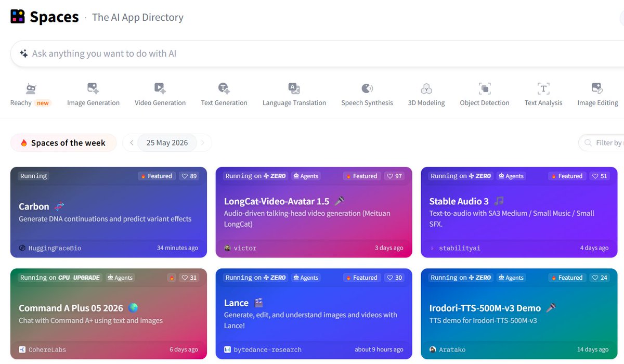Click the HuggingFaceBio avatar icon on Carbon card
This screenshot has height=364, width=624.
click(22, 248)
